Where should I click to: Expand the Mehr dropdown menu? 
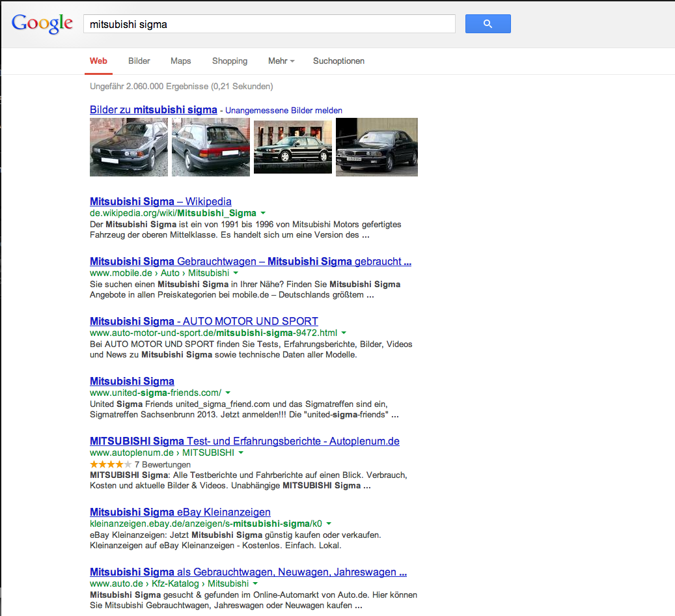coord(281,61)
